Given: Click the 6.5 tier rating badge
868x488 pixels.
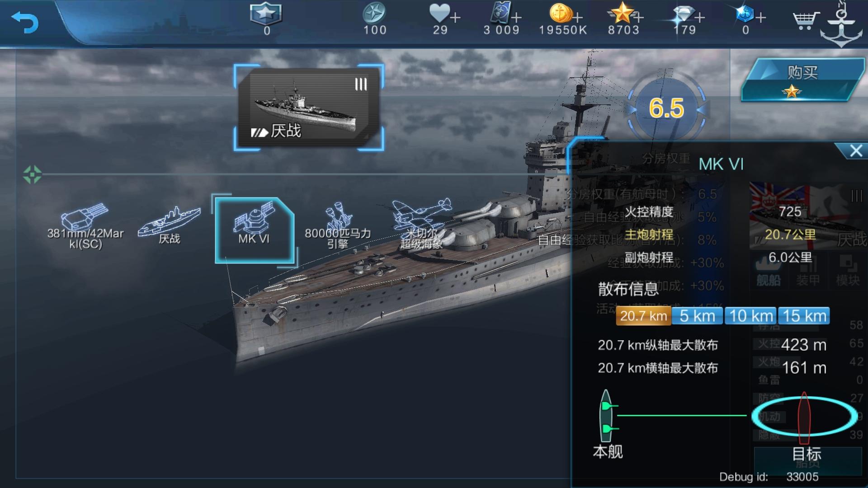Looking at the screenshot, I should coord(666,108).
